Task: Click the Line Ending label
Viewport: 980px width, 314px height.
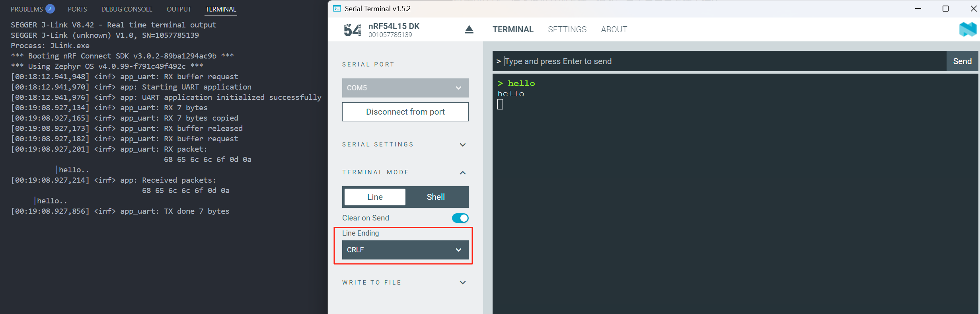Action: 360,233
